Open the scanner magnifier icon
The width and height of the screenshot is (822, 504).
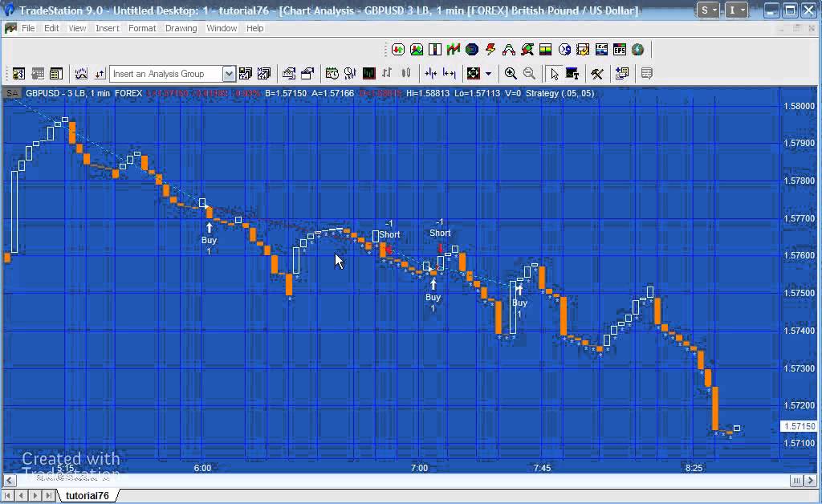[x=527, y=50]
